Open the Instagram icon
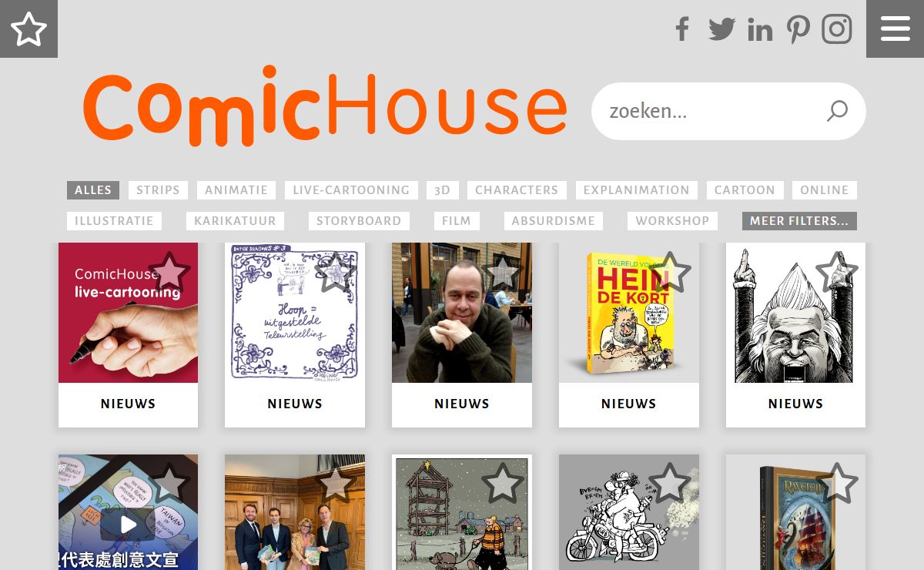 (x=837, y=29)
